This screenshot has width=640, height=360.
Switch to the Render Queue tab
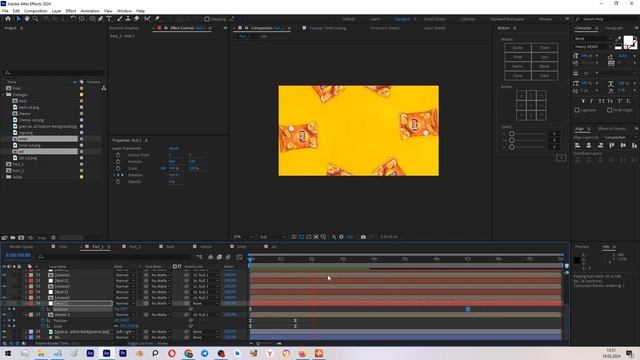(x=21, y=247)
